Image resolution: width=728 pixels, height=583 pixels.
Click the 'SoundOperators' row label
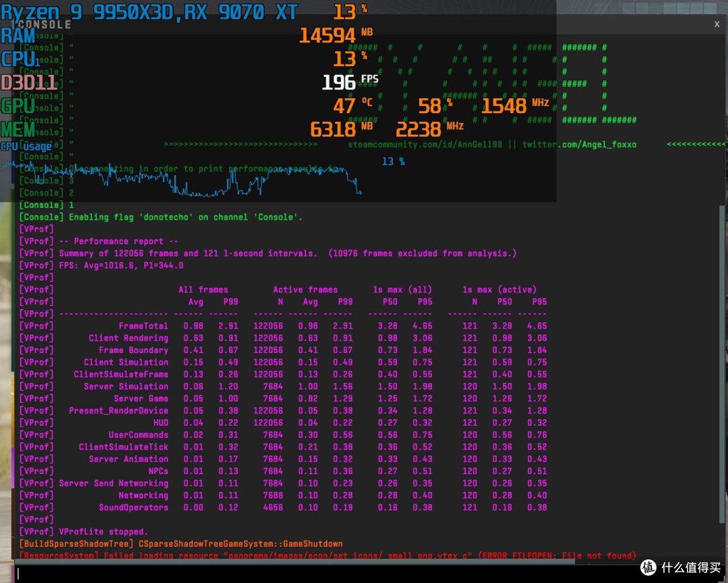(x=133, y=508)
